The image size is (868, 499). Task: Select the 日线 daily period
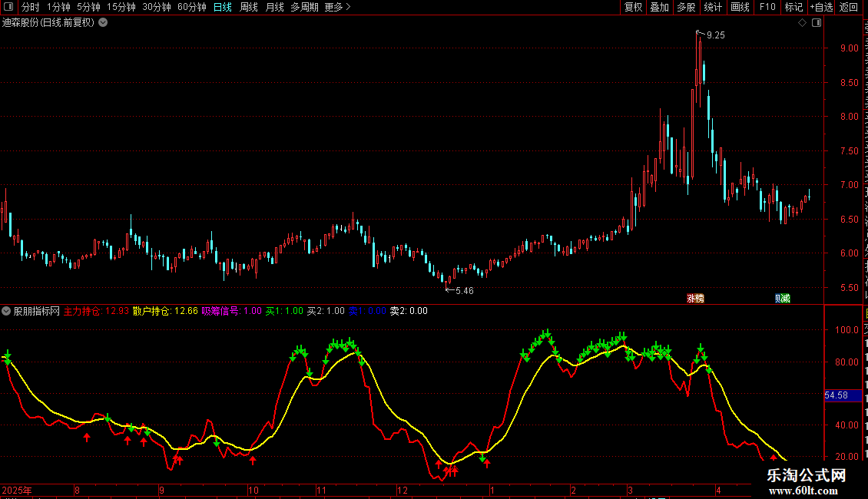(223, 7)
